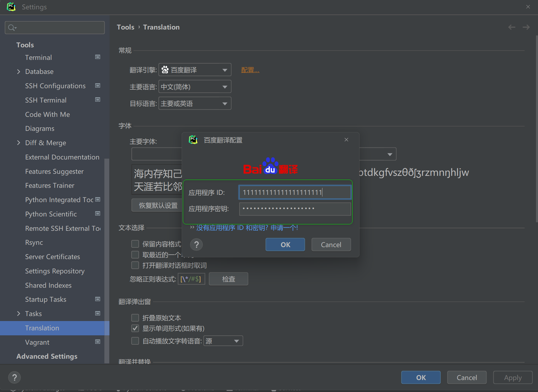Click the Settings window OK button
Image resolution: width=538 pixels, height=392 pixels.
[x=421, y=378]
